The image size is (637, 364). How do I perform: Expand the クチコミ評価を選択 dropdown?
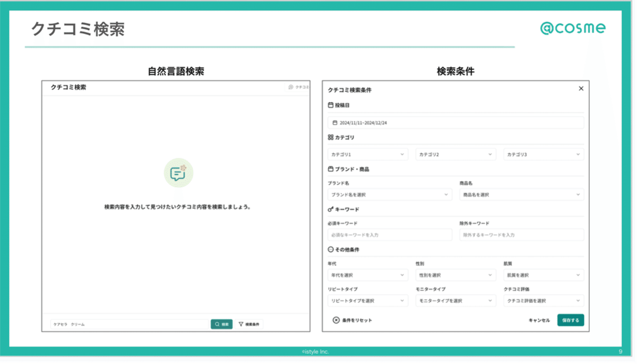544,301
